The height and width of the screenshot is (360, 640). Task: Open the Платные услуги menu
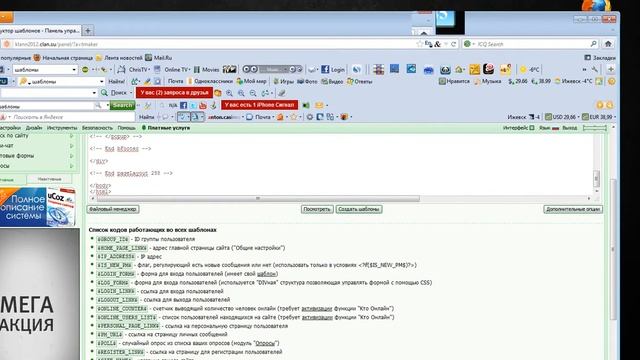[165, 128]
